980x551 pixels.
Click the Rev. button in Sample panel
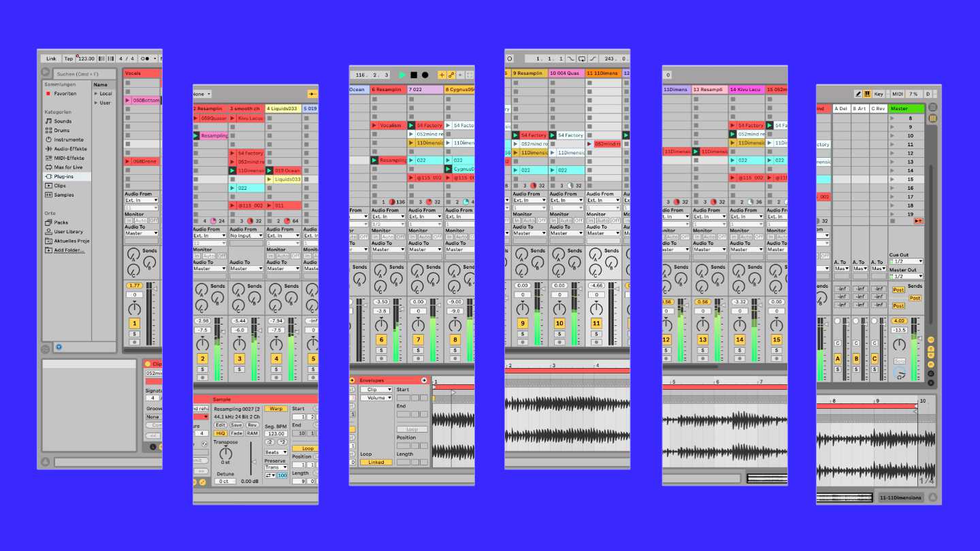252,424
